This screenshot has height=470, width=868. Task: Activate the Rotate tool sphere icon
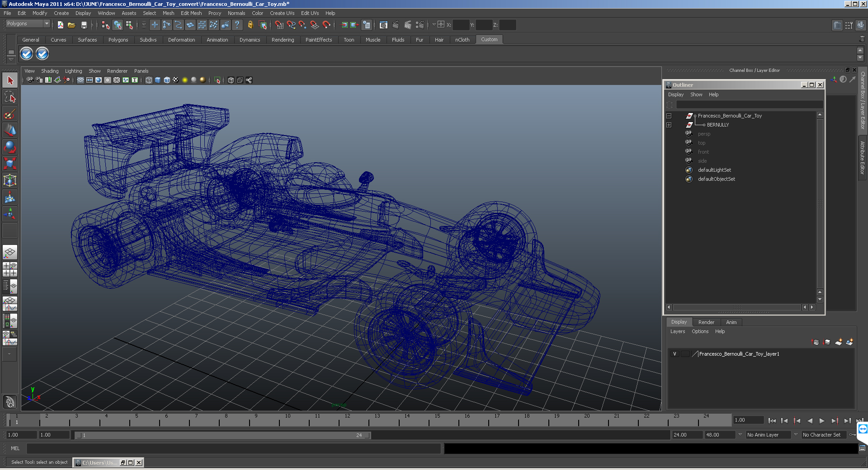coord(10,147)
